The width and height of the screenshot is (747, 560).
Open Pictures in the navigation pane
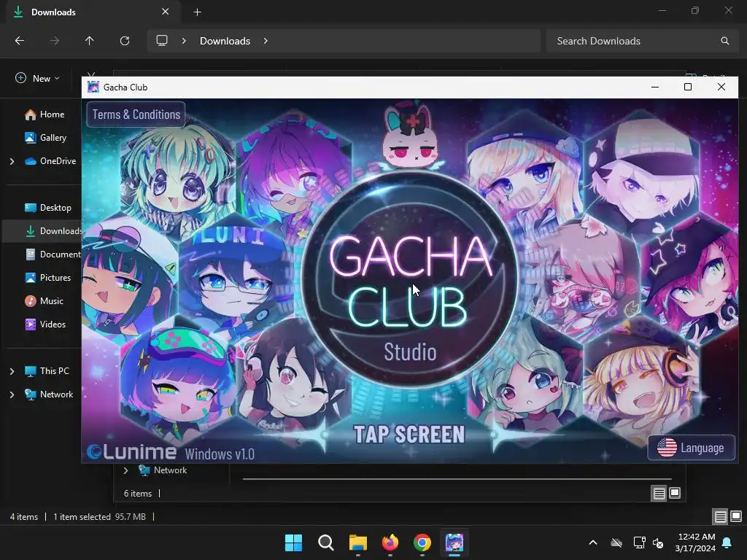(x=47, y=278)
